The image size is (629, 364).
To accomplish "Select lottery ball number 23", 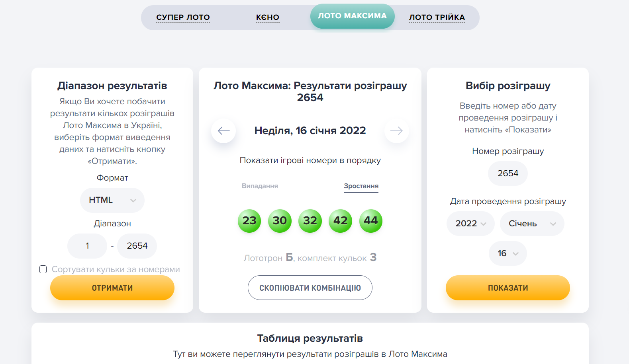I will pyautogui.click(x=249, y=221).
